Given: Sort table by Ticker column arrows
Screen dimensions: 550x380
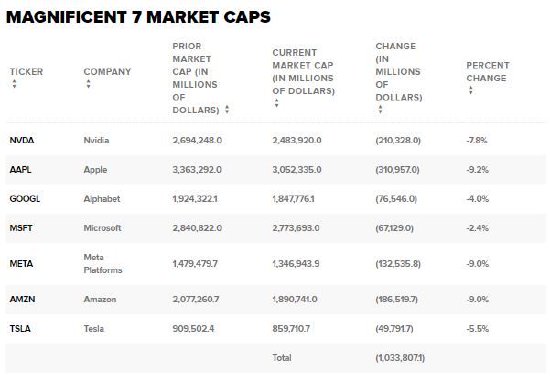Looking at the screenshot, I should pos(14,84).
